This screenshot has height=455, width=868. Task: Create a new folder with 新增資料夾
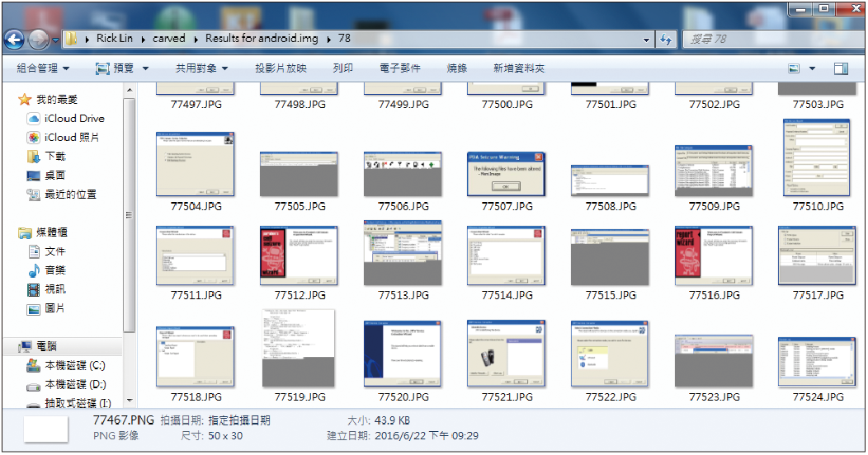pyautogui.click(x=519, y=68)
